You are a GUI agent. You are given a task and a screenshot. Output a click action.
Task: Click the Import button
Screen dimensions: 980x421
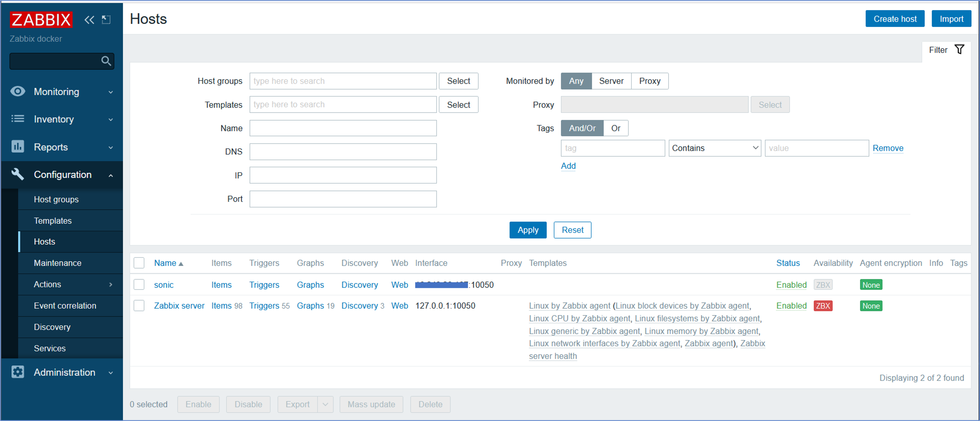(x=951, y=19)
